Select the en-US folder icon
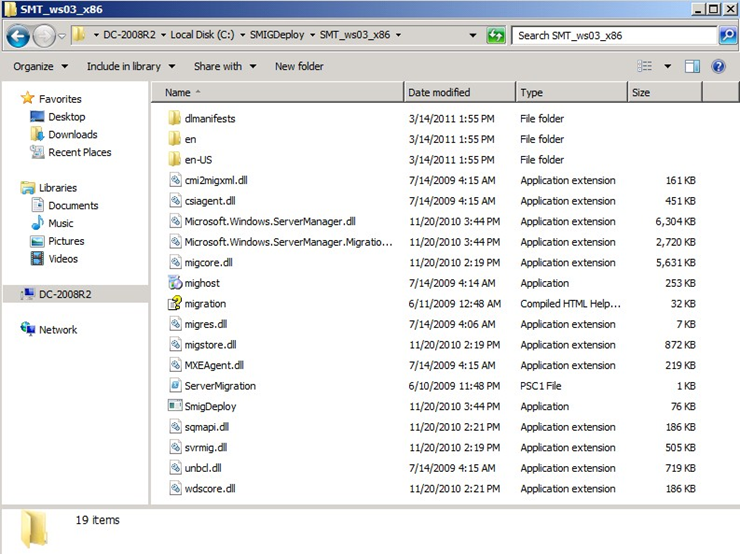Viewport: 740px width, 554px height. 175,159
